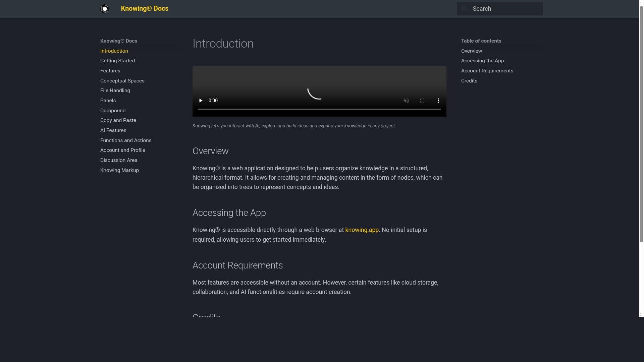Open the Features page in sidebar

[110, 71]
